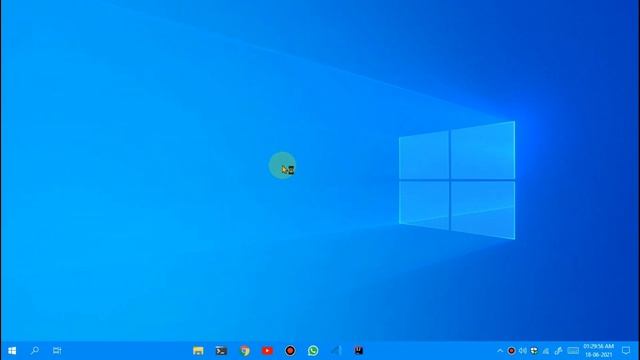Open the Action Center notifications
Screen dimensions: 640x360
click(x=626, y=350)
